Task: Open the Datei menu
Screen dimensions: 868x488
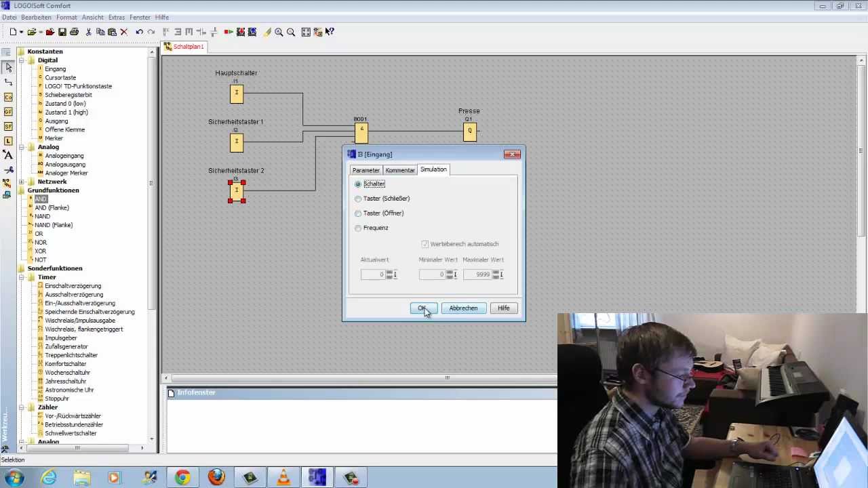Action: click(9, 17)
